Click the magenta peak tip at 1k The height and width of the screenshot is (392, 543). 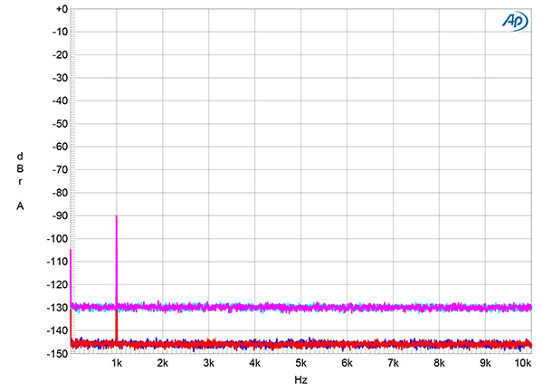tap(117, 216)
